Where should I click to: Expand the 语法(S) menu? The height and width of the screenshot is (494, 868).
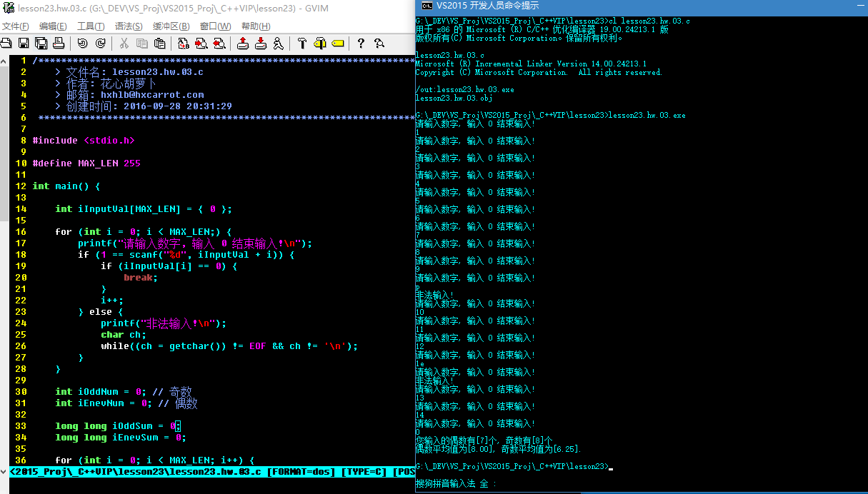tap(129, 26)
